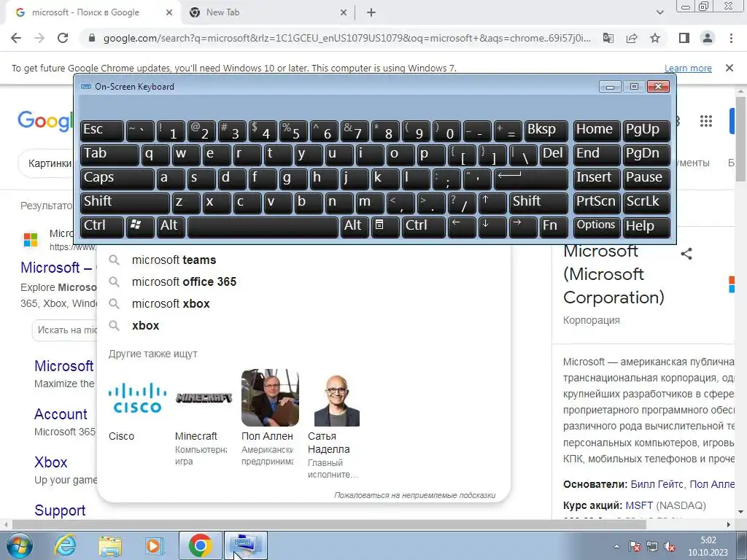Click Options key on On-Screen Keyboard
Viewport: 747px width, 560px height.
click(x=596, y=226)
